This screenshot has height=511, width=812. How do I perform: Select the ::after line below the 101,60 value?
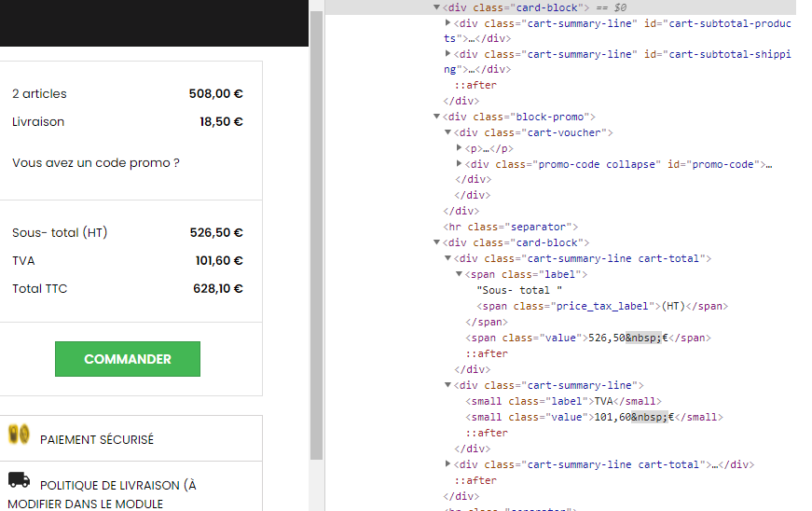pos(487,433)
